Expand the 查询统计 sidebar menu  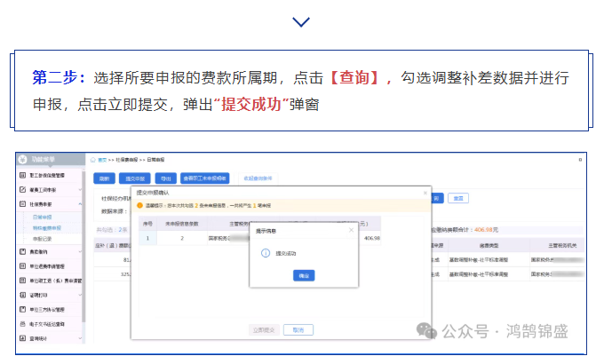[82, 337]
